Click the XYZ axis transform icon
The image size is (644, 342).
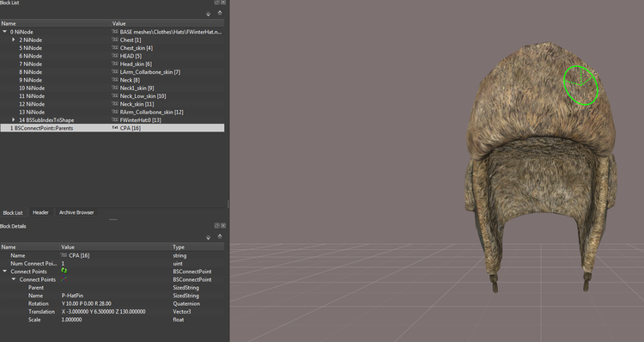[x=64, y=279]
